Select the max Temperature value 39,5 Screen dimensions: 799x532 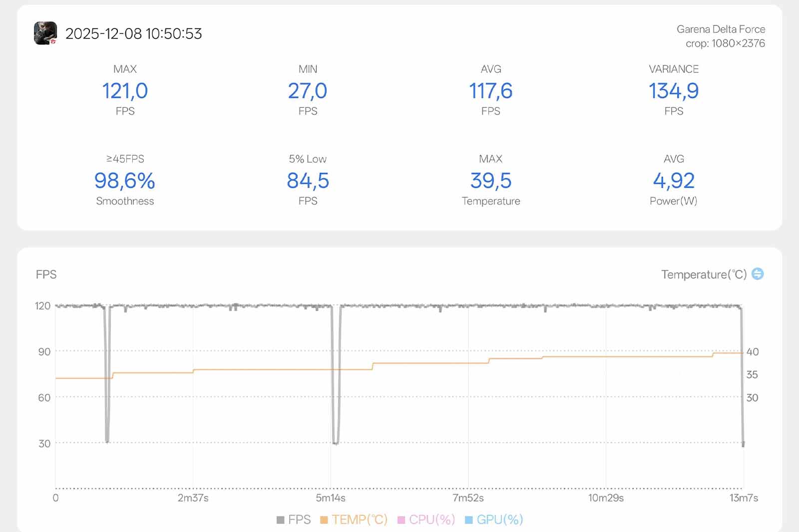tap(490, 181)
